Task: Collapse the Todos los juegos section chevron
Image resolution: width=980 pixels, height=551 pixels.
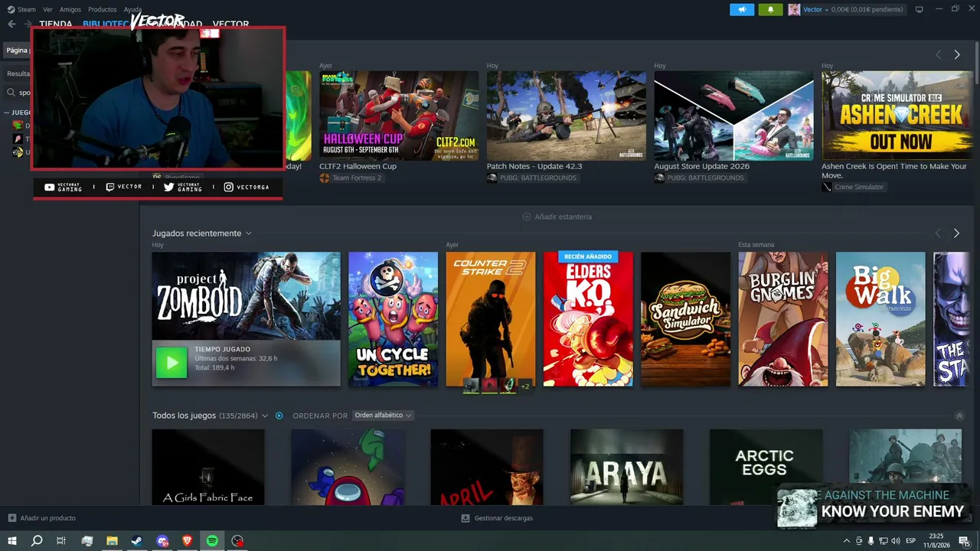Action: pos(959,416)
